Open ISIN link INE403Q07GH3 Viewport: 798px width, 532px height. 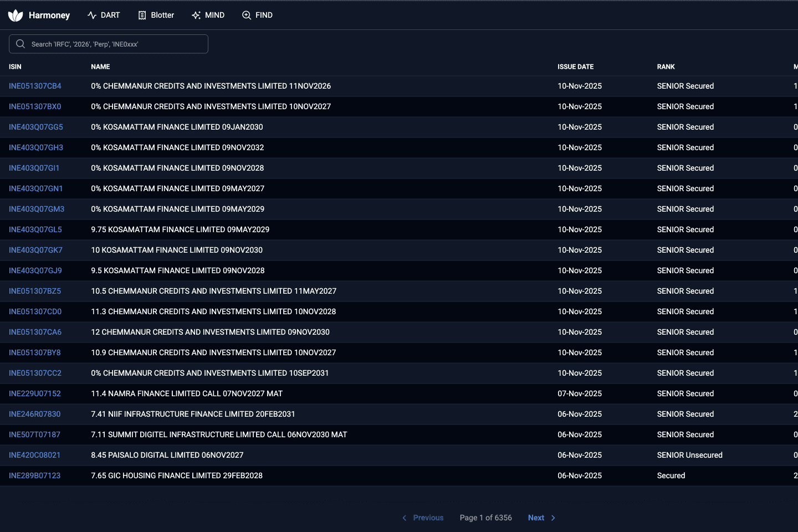click(x=36, y=147)
